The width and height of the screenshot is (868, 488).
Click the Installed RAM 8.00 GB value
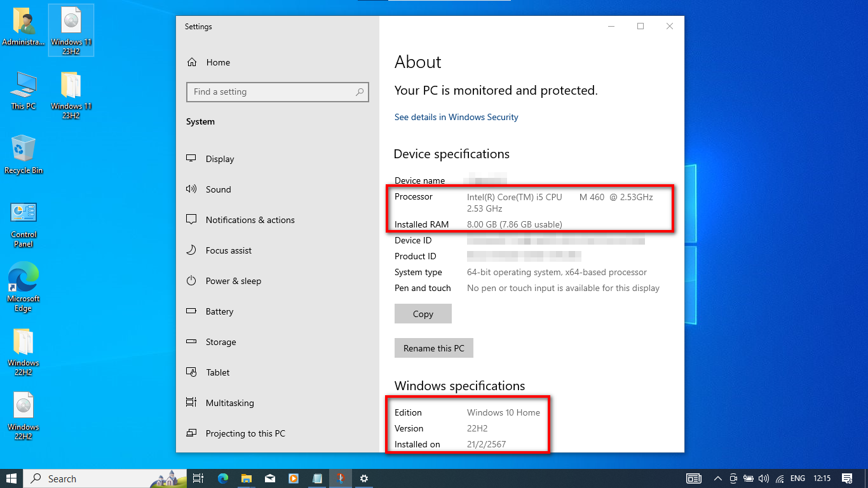(515, 224)
